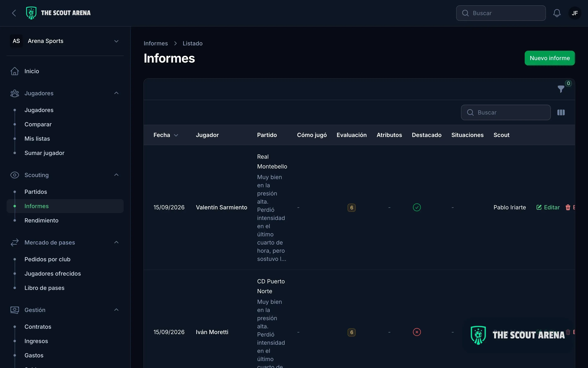Open the Arena Sports organization dropdown
This screenshot has height=368, width=588.
pos(65,41)
